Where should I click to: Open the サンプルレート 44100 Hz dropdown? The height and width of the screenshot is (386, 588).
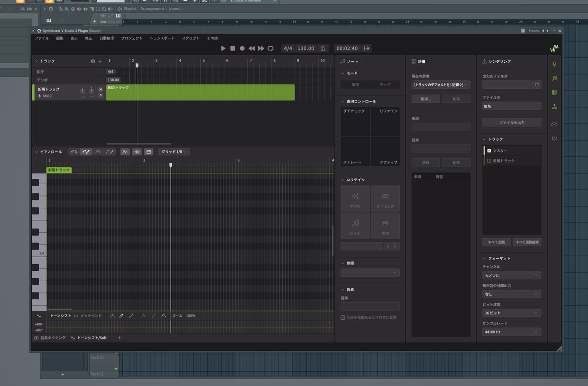(512, 332)
